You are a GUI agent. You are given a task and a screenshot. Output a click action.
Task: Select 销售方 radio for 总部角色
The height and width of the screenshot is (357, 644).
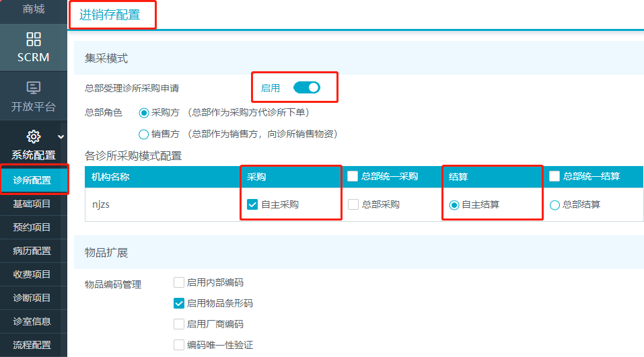click(144, 134)
